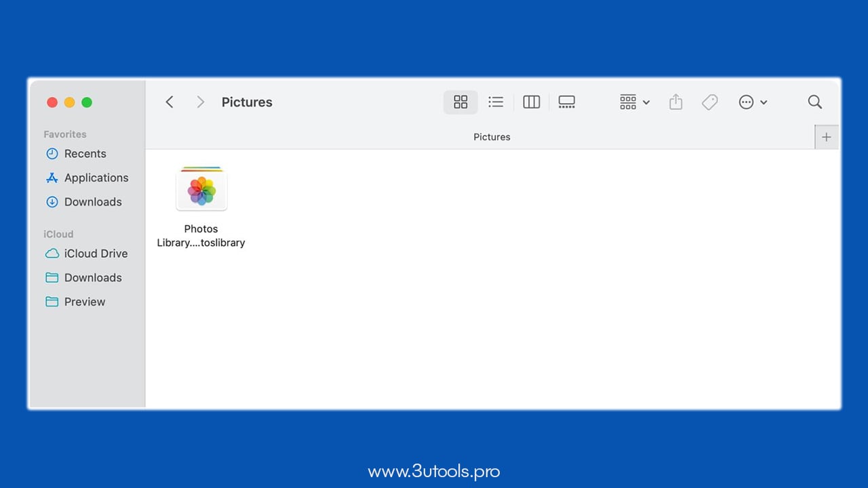
Task: Click the Tags icon
Action: pyautogui.click(x=709, y=102)
